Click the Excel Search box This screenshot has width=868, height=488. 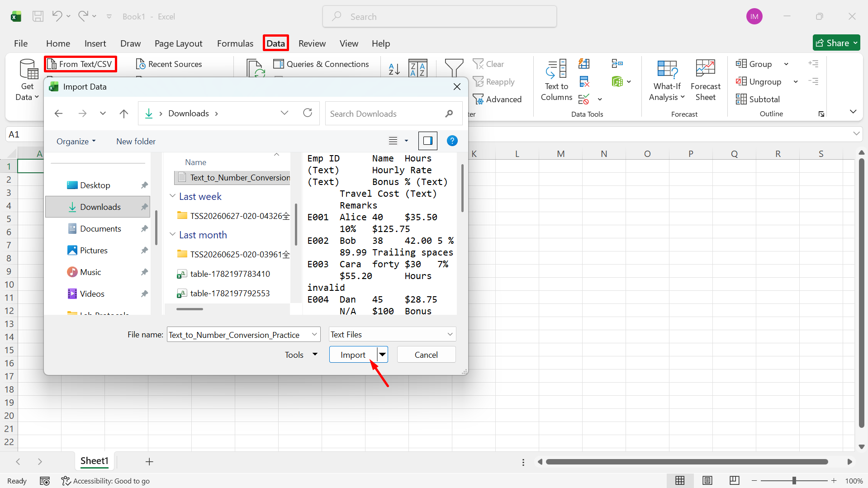[439, 16]
